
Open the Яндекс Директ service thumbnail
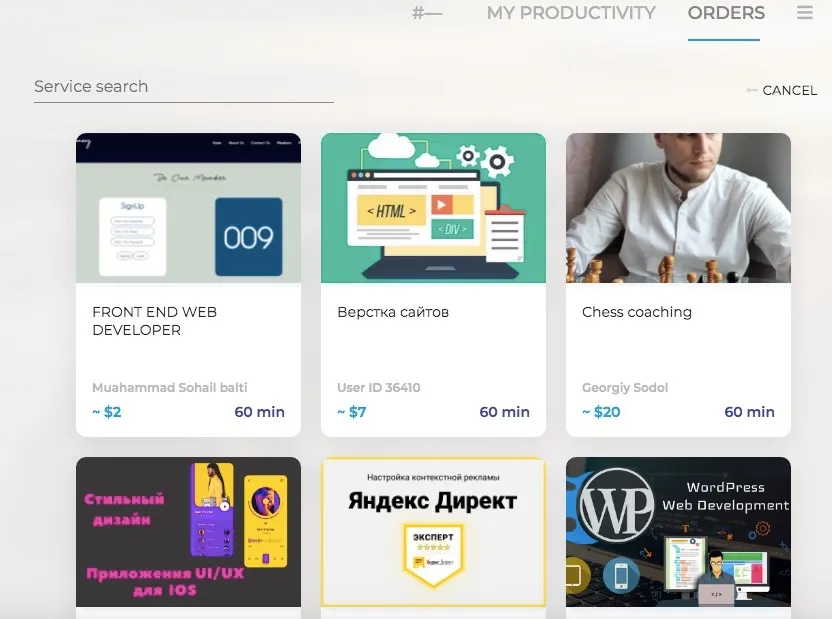[433, 532]
